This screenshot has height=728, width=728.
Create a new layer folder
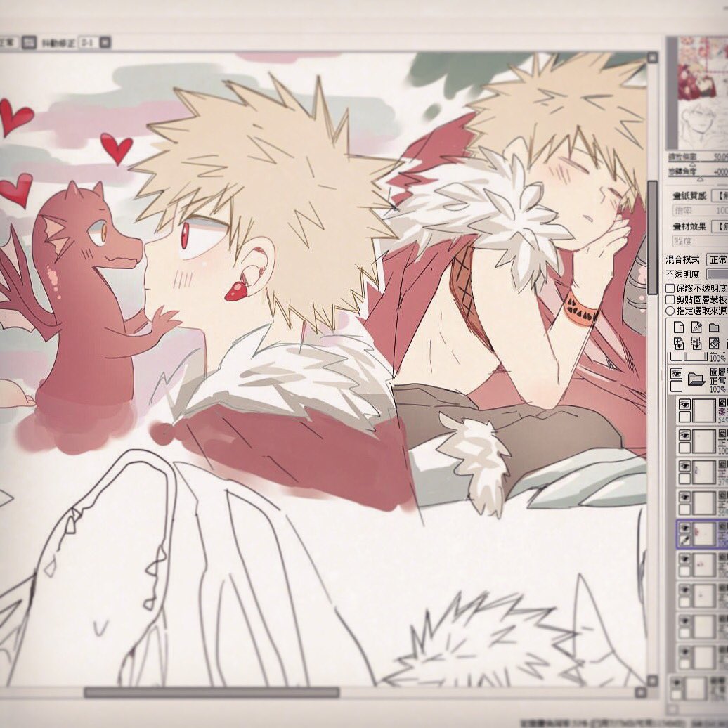coord(714,327)
